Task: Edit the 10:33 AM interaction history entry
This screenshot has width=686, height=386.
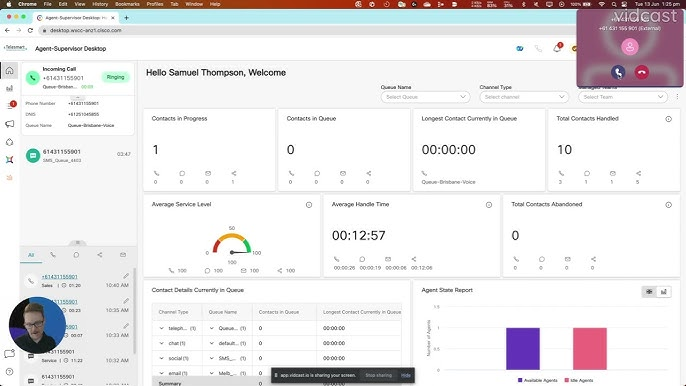Action: tap(126, 326)
